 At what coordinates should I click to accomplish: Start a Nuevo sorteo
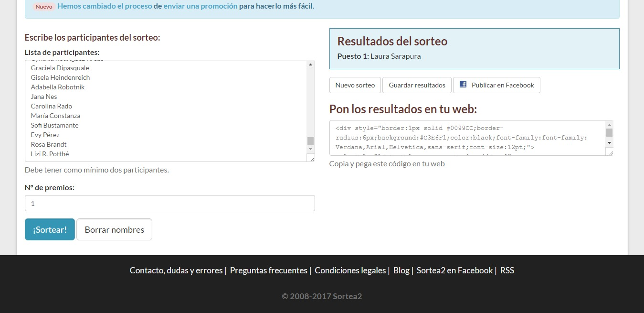(x=355, y=85)
